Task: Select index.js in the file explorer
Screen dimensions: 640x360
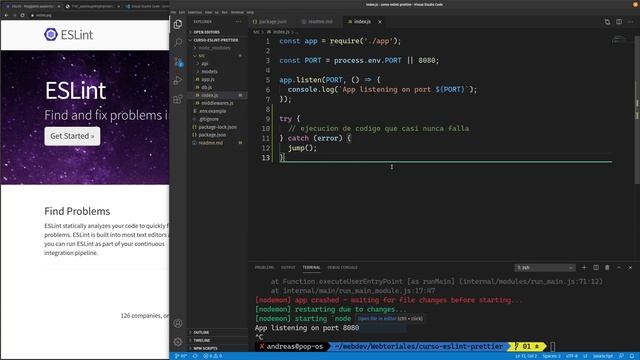Action: click(x=218, y=95)
